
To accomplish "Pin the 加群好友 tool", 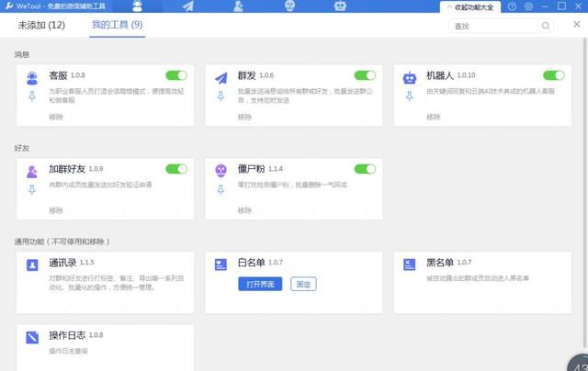I will click(32, 189).
